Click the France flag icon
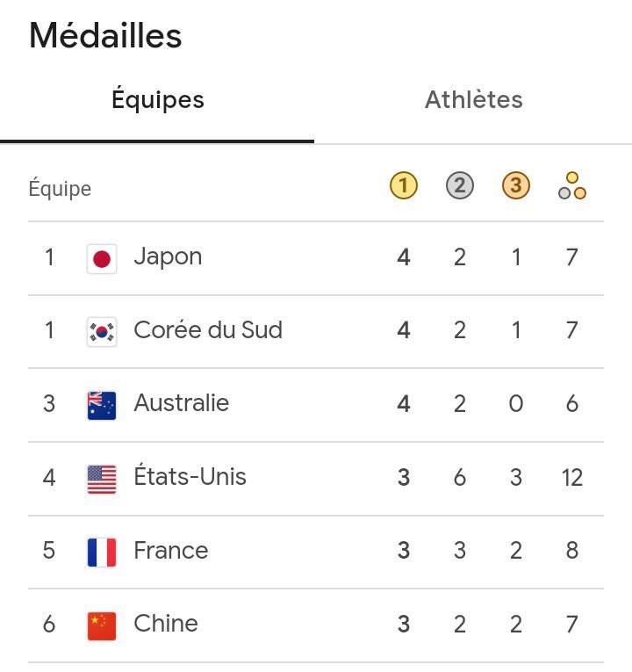The image size is (632, 672). 102,552
